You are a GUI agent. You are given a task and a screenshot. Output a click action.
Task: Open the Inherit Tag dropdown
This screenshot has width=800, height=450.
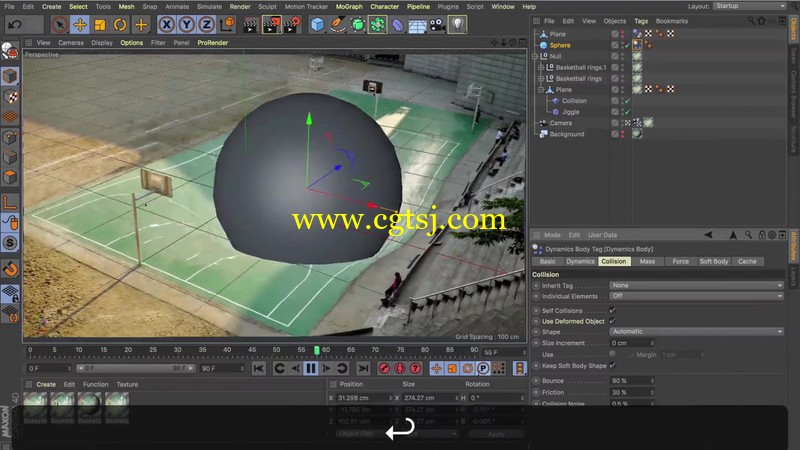[x=696, y=285]
